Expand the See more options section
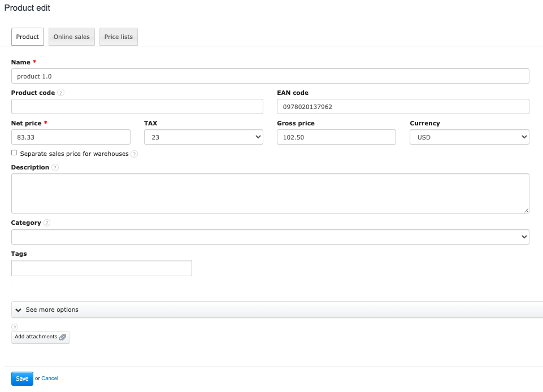This screenshot has width=543, height=392. [52, 310]
